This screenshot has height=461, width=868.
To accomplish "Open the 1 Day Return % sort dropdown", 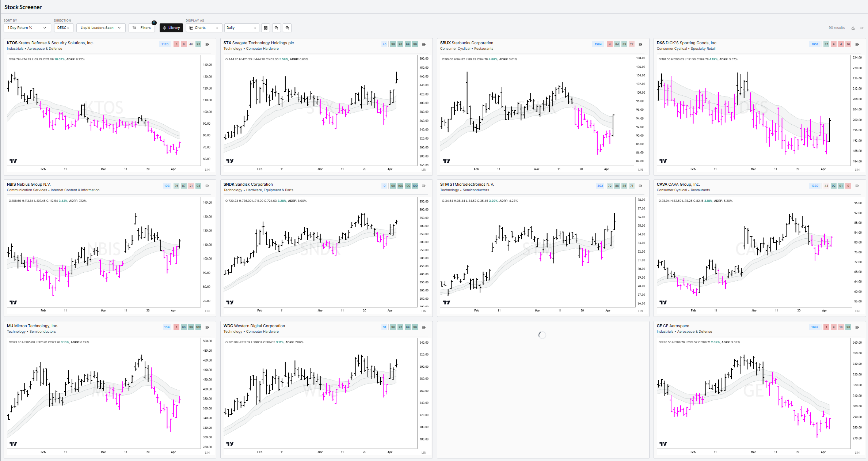I will pos(27,28).
